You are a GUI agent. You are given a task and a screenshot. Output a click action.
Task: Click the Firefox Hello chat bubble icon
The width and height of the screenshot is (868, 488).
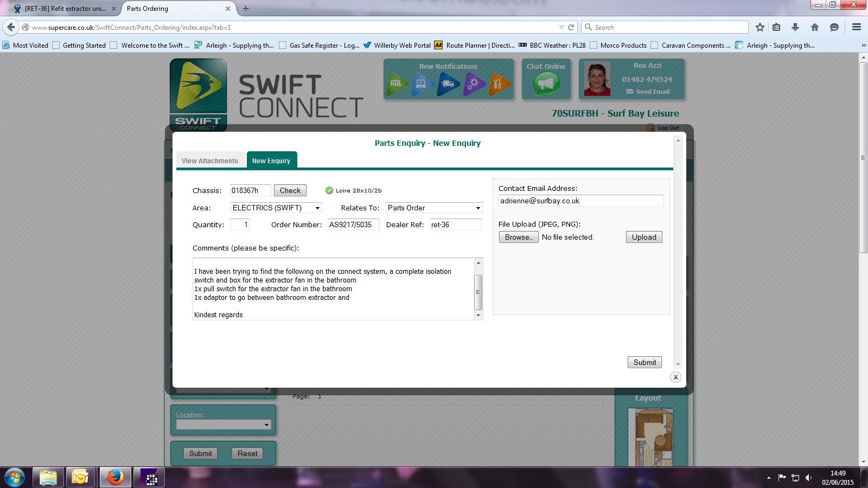click(834, 27)
